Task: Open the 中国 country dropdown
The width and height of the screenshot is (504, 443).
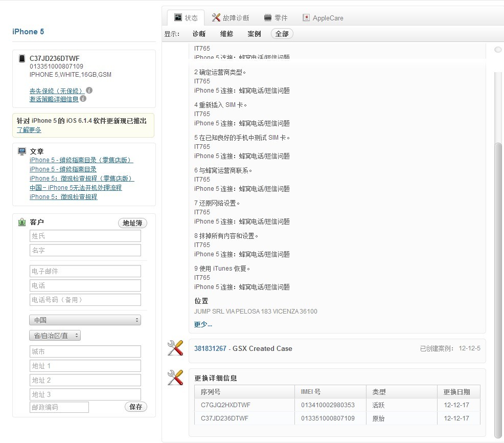Action: click(x=85, y=320)
